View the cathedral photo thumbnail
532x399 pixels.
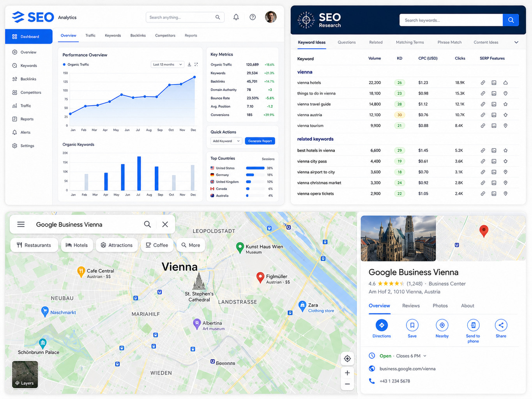(x=398, y=238)
